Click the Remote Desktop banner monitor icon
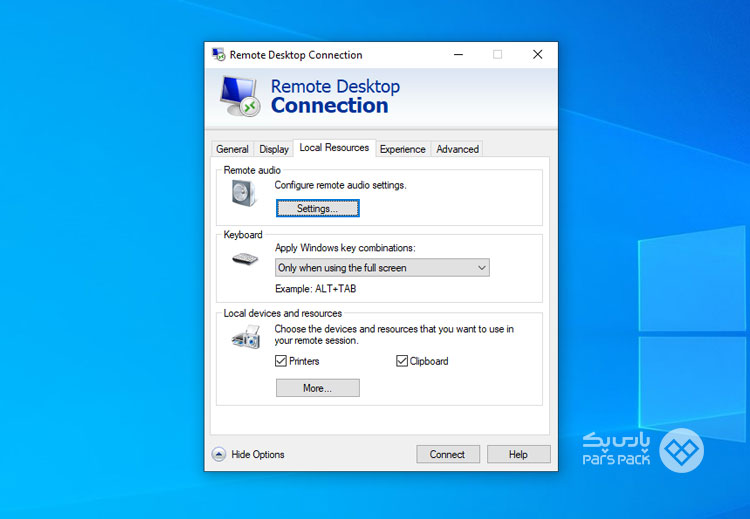This screenshot has height=519, width=750. tap(240, 96)
